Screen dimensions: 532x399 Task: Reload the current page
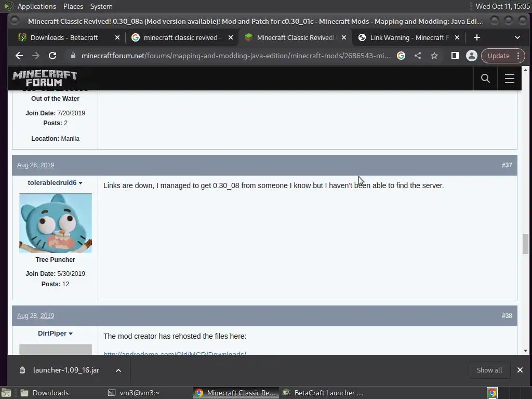click(x=52, y=56)
